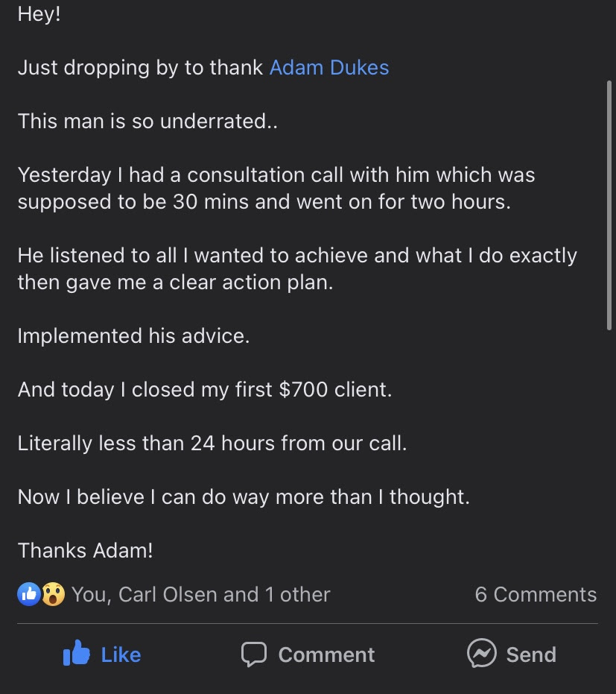Click the consultation call paragraph
616x694 pixels.
[276, 188]
